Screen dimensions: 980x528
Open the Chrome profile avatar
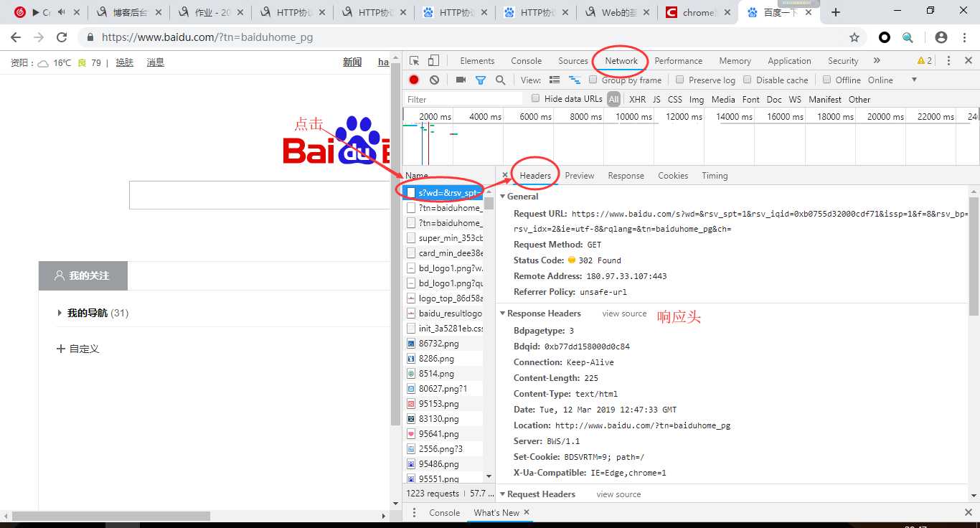[x=941, y=37]
